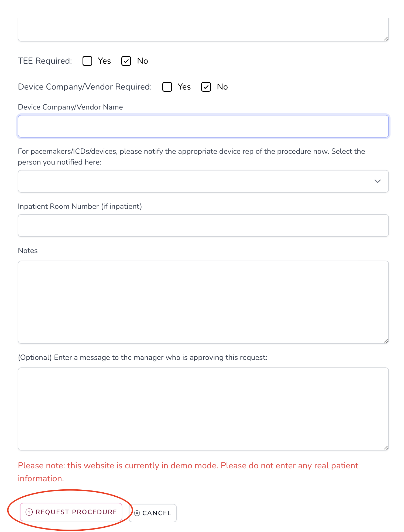Check Yes for Device Company/Vendor Required
This screenshot has width=404, height=532.
coord(167,87)
